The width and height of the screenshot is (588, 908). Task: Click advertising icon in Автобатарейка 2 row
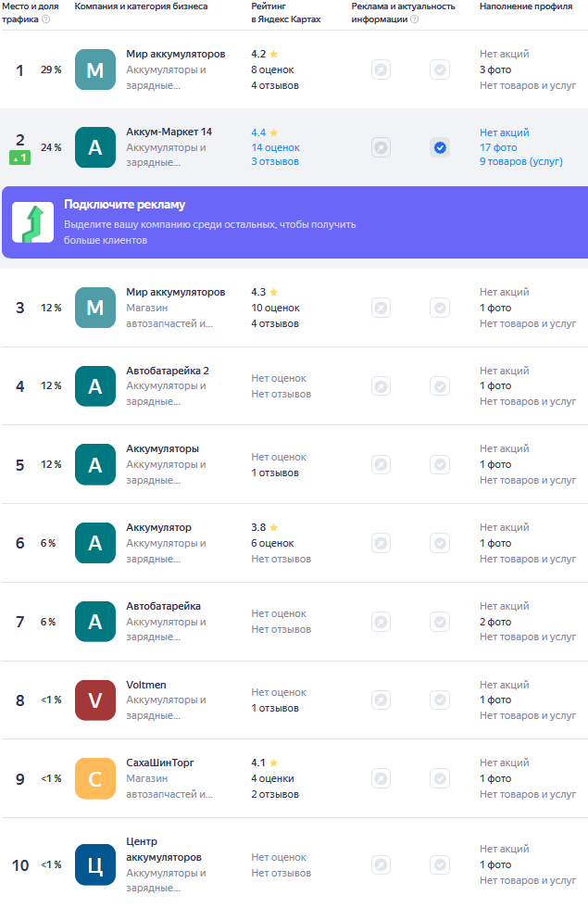pyautogui.click(x=381, y=386)
